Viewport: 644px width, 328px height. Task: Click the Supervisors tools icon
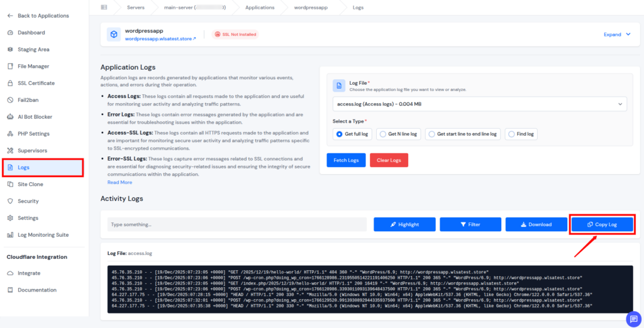10,151
